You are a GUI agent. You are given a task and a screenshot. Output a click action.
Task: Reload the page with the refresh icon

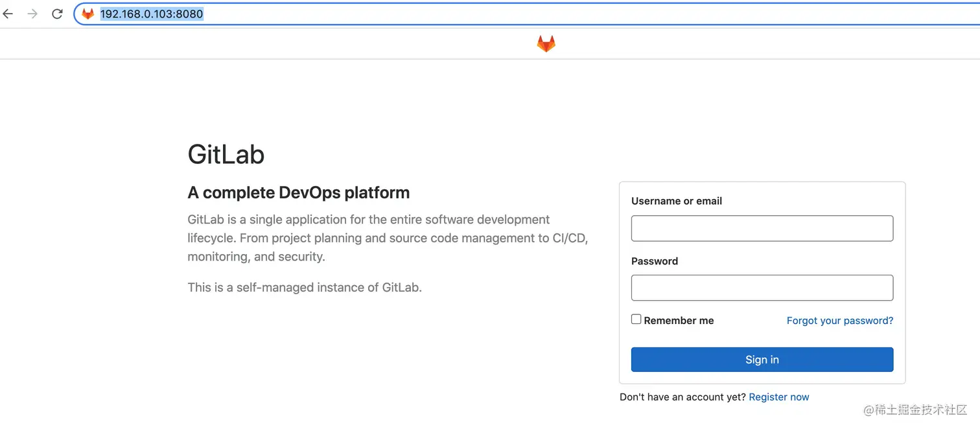point(57,14)
